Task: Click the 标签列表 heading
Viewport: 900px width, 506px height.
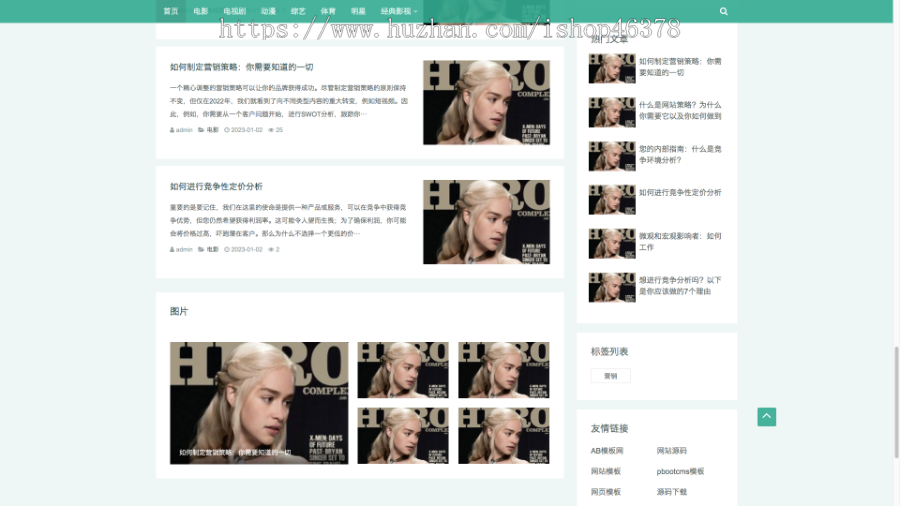Action: tap(610, 352)
